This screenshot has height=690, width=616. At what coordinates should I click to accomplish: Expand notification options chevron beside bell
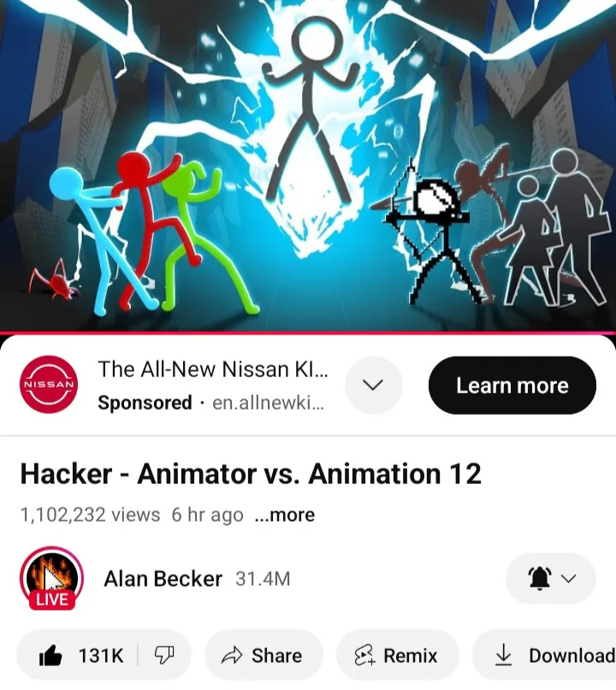(x=569, y=578)
